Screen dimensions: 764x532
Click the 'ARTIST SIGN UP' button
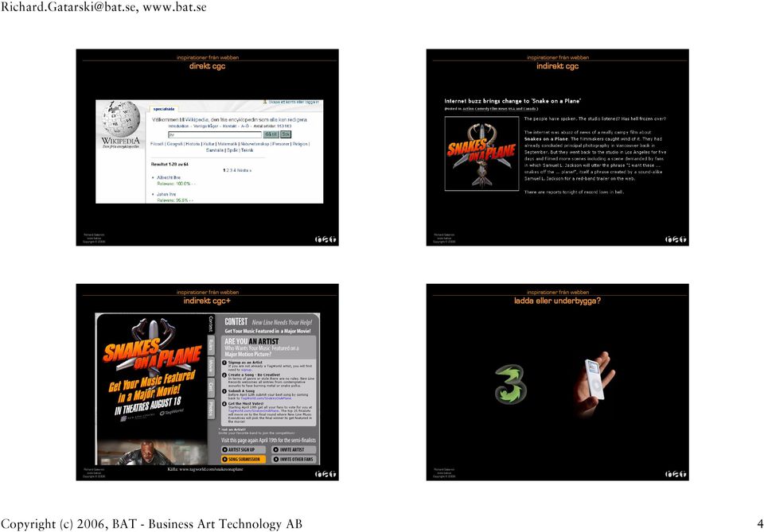(x=244, y=450)
